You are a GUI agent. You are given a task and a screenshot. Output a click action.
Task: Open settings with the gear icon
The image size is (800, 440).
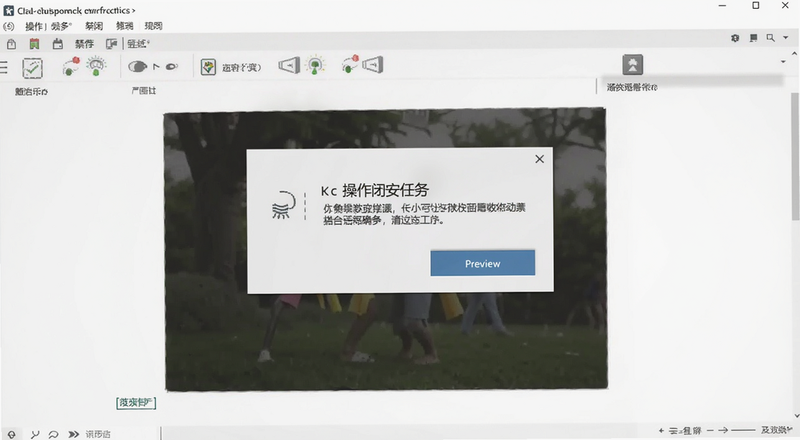pos(735,38)
